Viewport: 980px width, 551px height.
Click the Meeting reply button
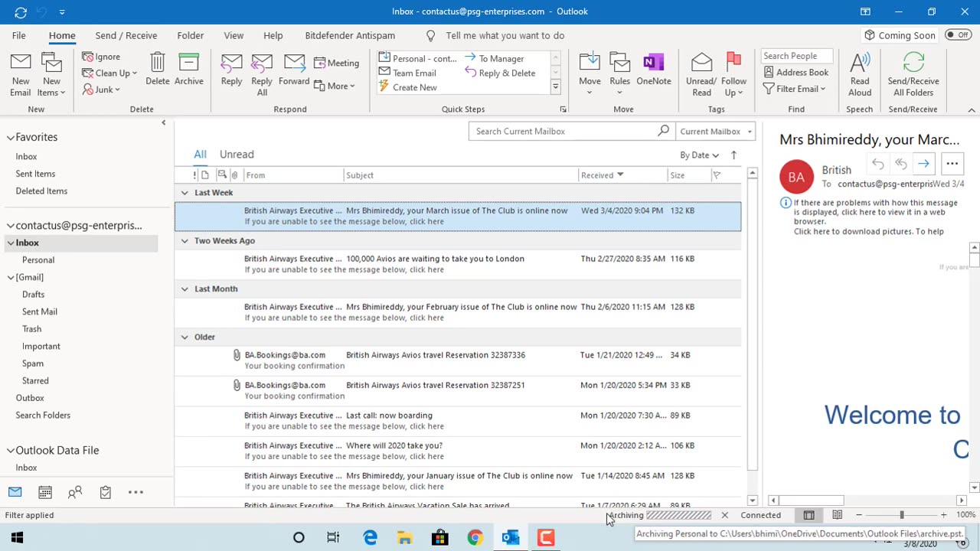pyautogui.click(x=336, y=63)
